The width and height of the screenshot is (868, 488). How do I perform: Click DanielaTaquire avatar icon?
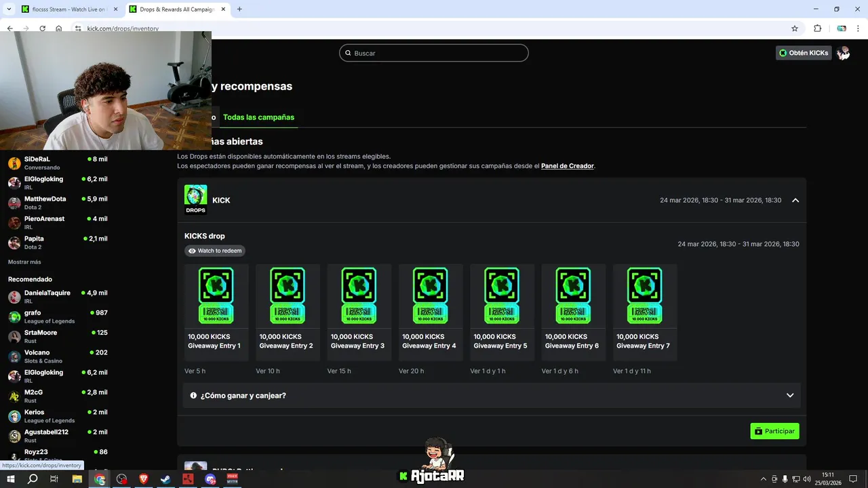click(x=14, y=297)
